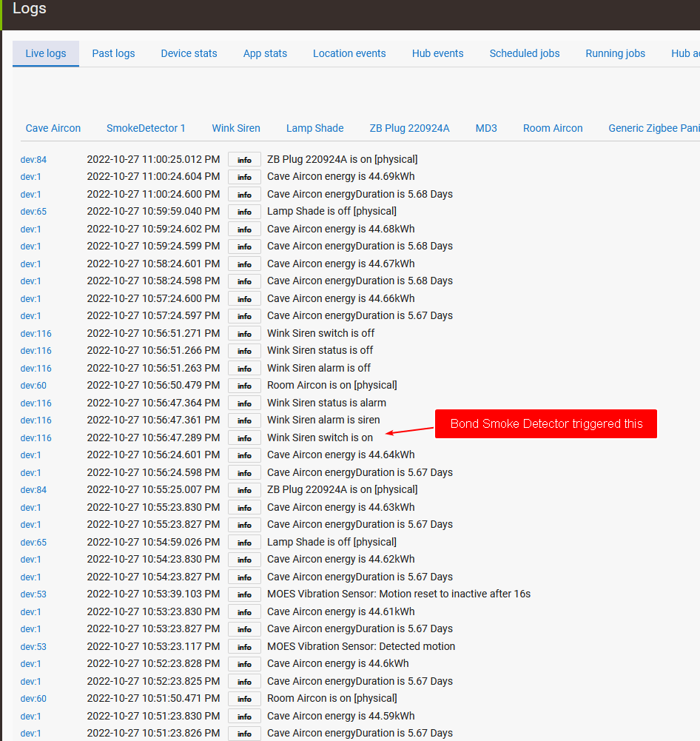Show only Wink Siren logs
The image size is (700, 741).
[x=236, y=128]
